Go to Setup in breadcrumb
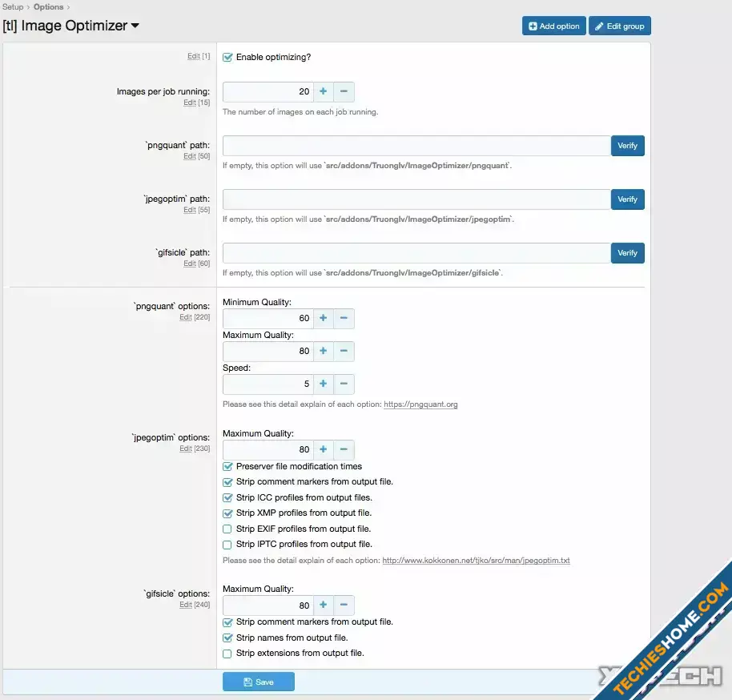732x700 pixels. [x=13, y=6]
